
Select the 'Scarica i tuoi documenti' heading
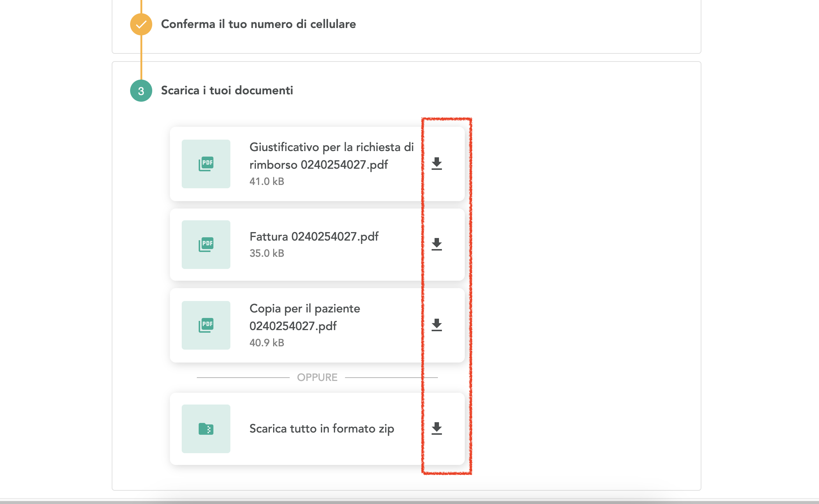pos(227,91)
